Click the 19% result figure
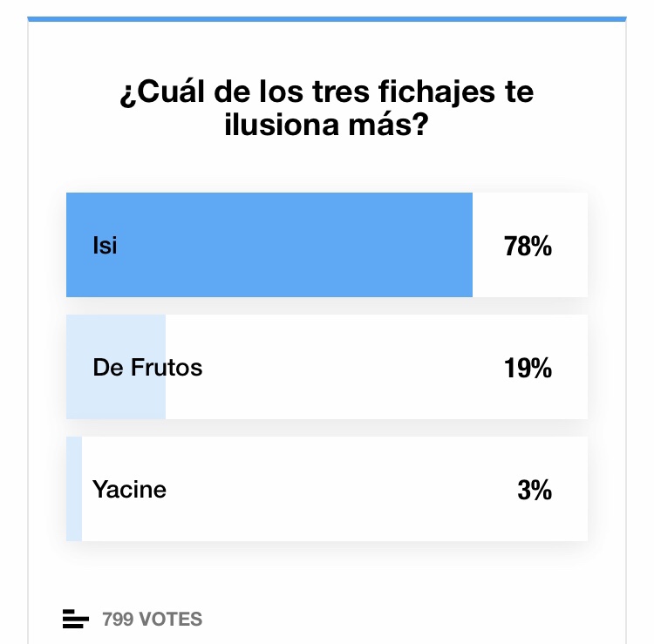Image resolution: width=654 pixels, height=644 pixels. pos(528,369)
